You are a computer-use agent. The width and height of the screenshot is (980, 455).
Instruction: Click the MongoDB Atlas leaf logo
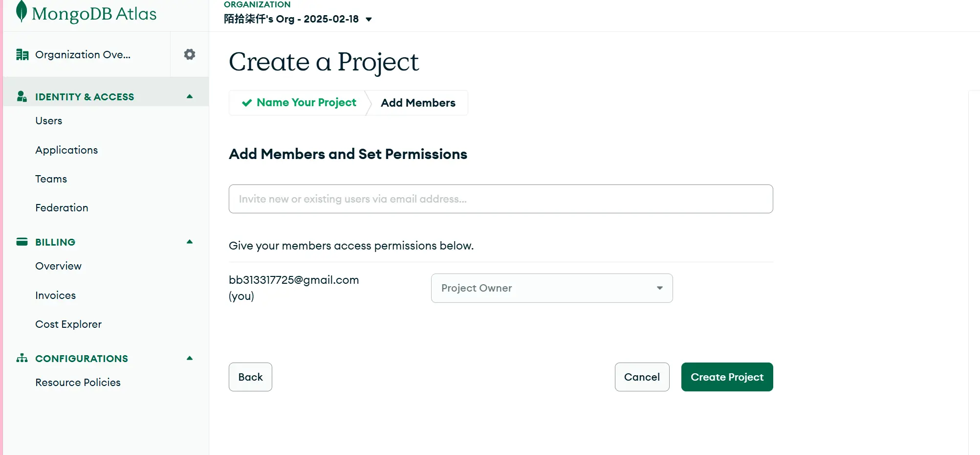[21, 12]
